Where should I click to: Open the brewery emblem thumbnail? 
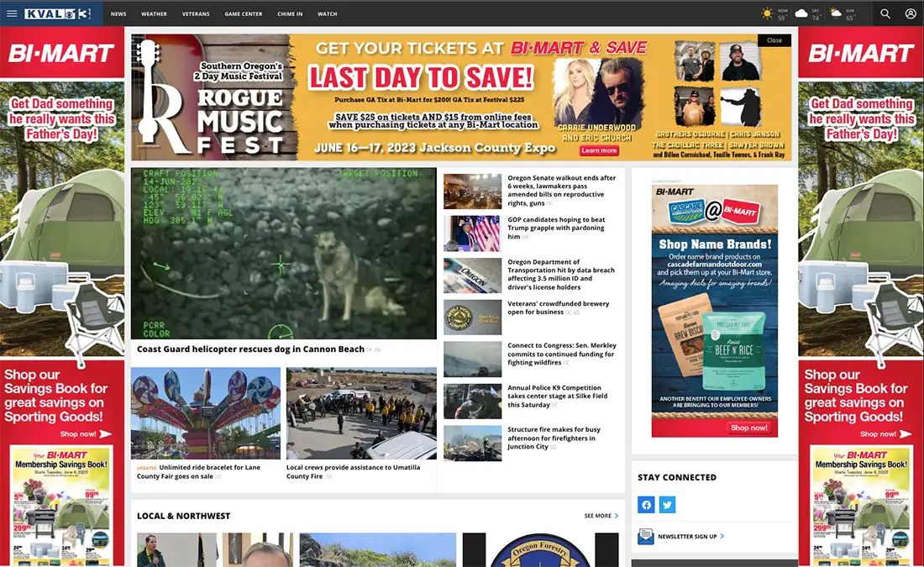[x=473, y=317]
